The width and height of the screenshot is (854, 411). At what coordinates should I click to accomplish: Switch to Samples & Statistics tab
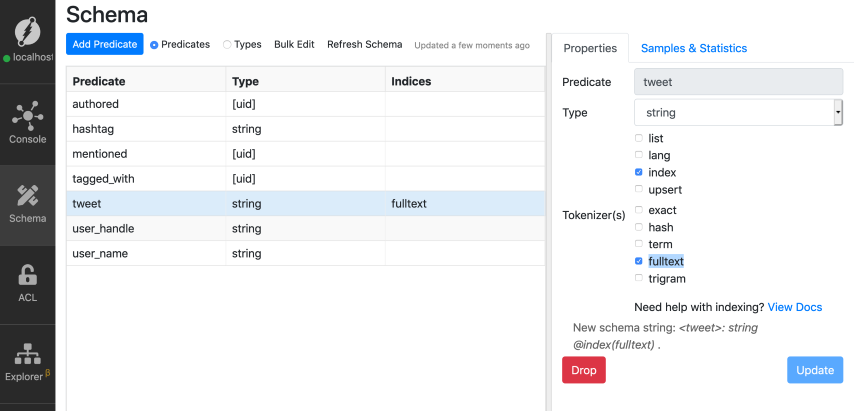point(693,48)
